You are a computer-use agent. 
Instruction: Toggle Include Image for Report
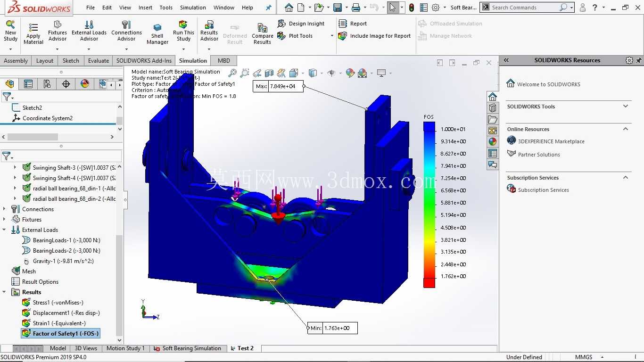click(x=375, y=36)
